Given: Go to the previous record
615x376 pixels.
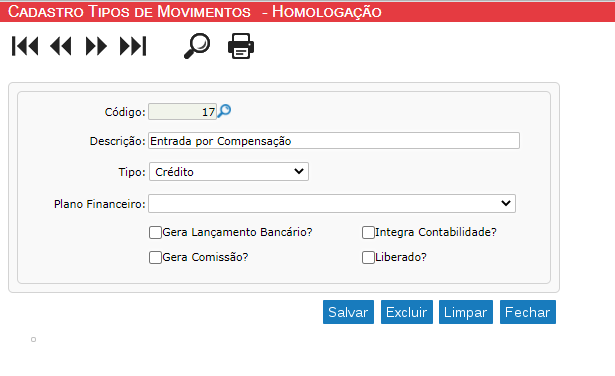Looking at the screenshot, I should (61, 46).
